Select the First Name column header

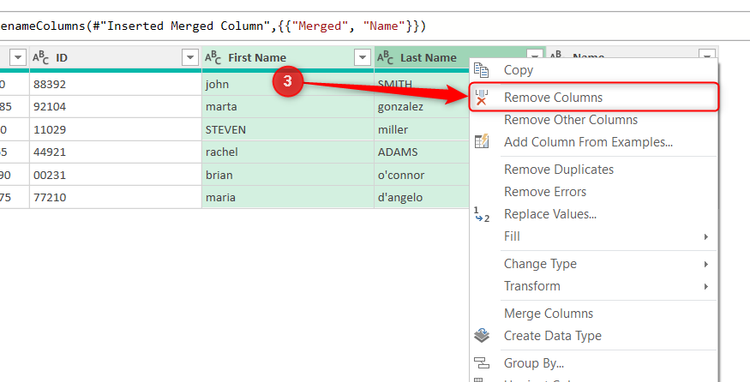tap(287, 58)
